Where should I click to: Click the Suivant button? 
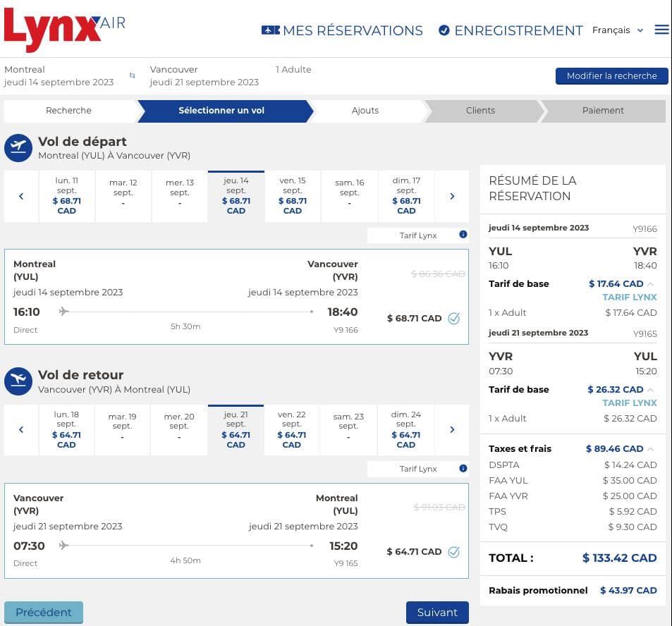437,612
